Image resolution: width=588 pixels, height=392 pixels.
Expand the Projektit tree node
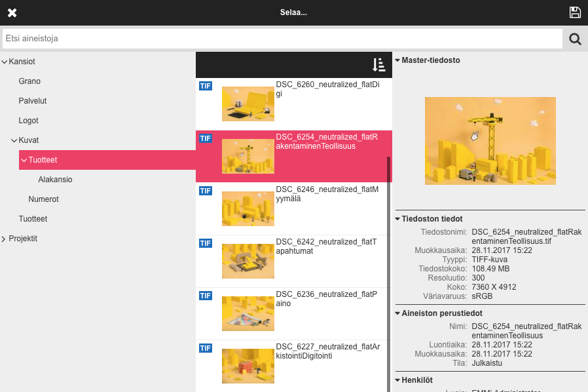(4, 239)
